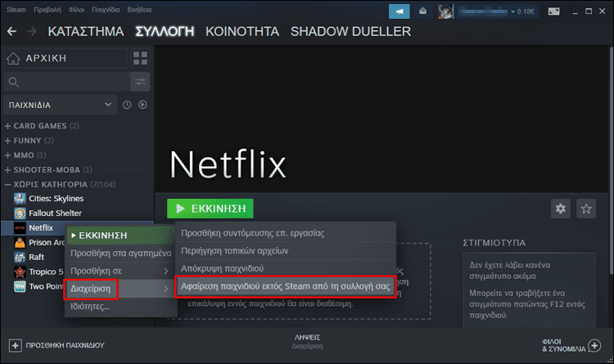Click the user avatar picture
This screenshot has width=614, height=364.
[445, 11]
